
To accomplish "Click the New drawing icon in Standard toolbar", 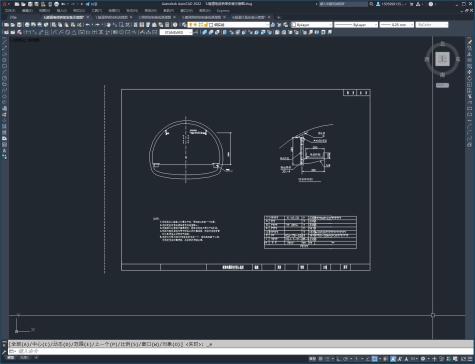I will [6, 25].
